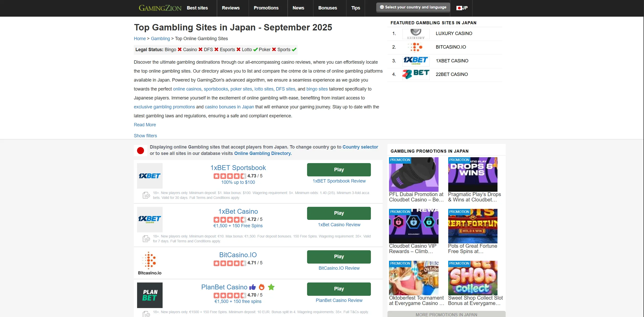The height and width of the screenshot is (317, 644).
Task: Click the 1xBet Casino title link
Action: (238, 212)
